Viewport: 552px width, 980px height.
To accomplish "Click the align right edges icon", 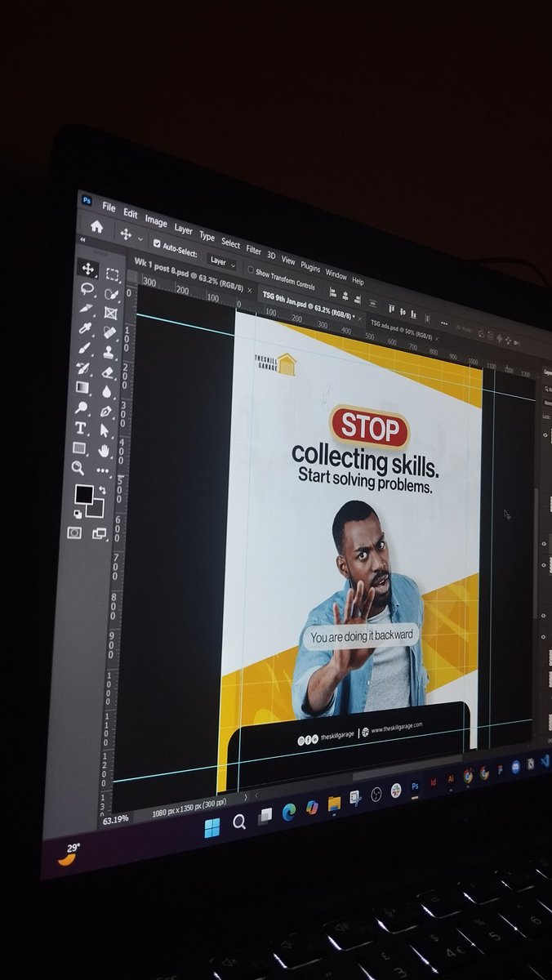I will click(x=358, y=297).
